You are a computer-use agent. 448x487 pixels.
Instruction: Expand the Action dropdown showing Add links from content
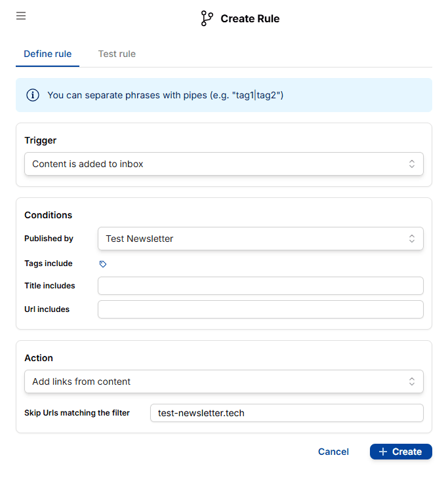[x=224, y=381]
